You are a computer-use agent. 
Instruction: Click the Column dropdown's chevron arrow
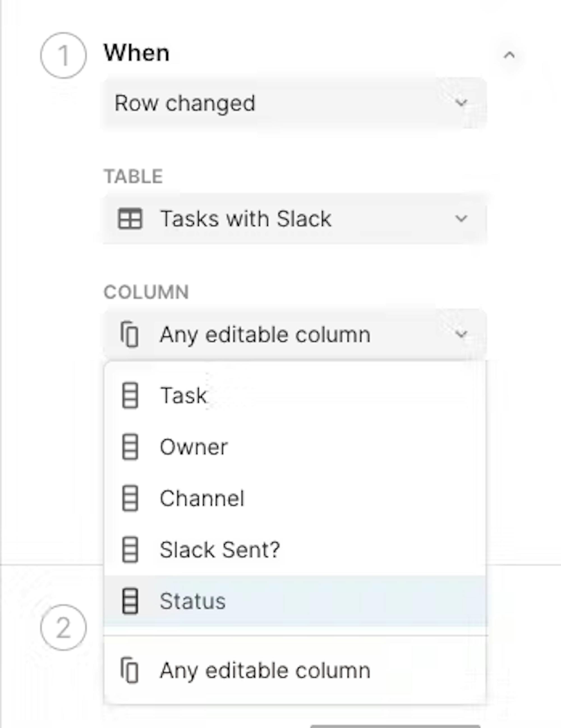(461, 334)
